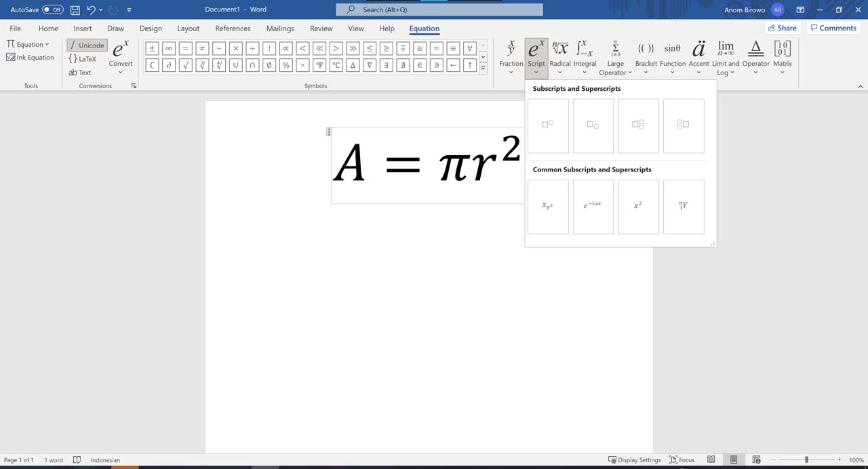
Task: Insert the cube root symbol
Action: 202,65
